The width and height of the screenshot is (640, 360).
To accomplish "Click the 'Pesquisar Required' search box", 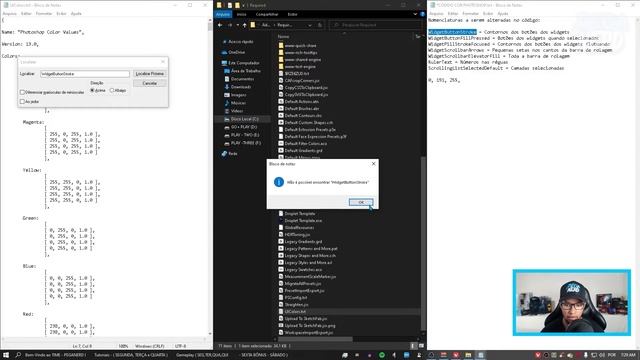I will 376,25.
